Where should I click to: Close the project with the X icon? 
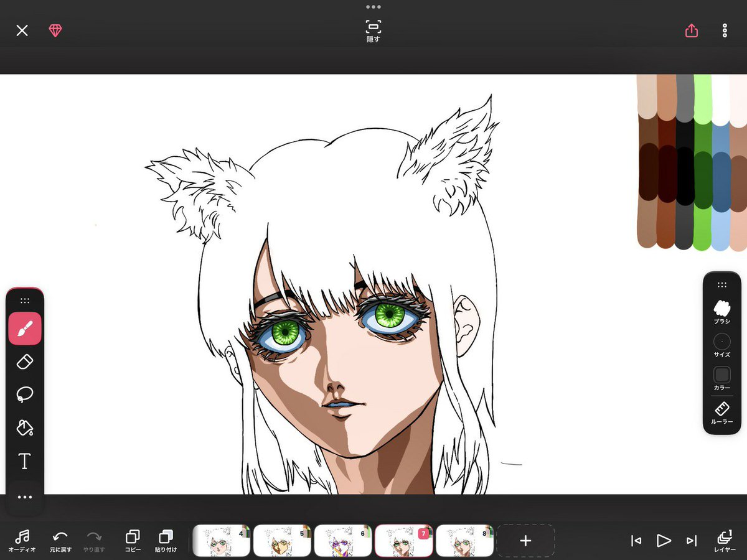(22, 30)
